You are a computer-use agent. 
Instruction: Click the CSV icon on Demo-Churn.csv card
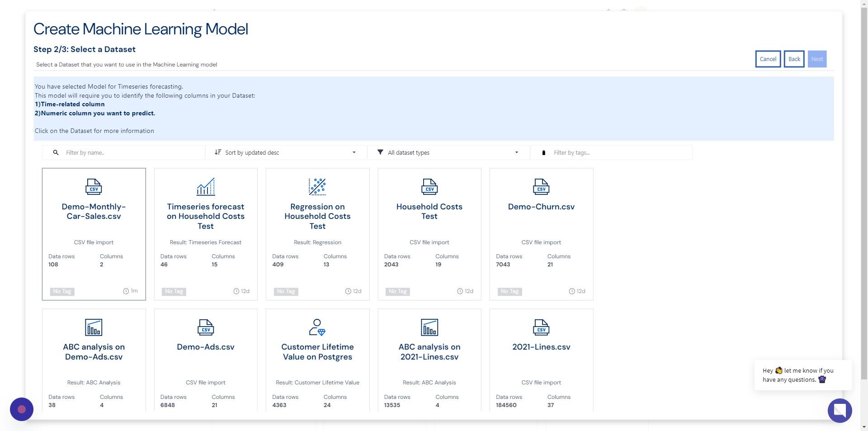click(541, 186)
